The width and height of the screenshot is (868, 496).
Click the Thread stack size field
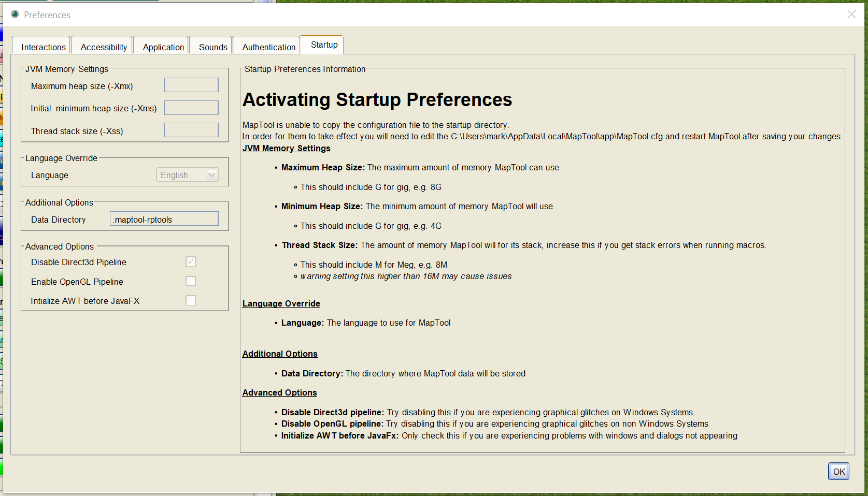tap(191, 130)
